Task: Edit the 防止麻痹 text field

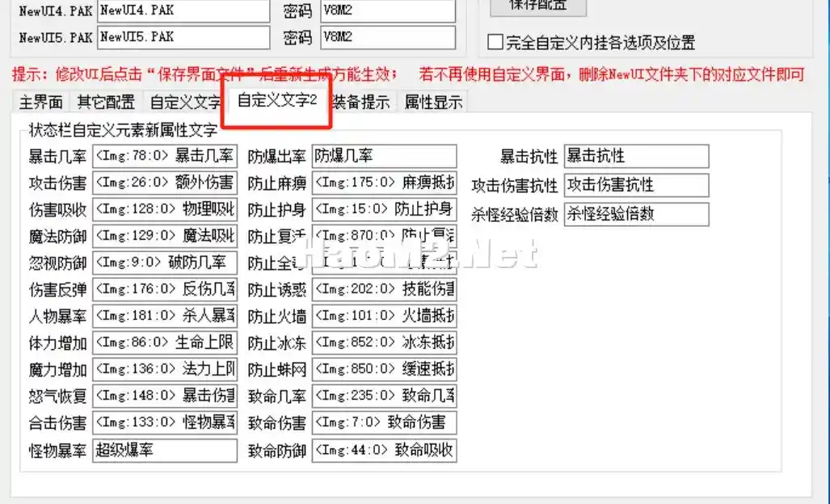Action: (x=385, y=183)
